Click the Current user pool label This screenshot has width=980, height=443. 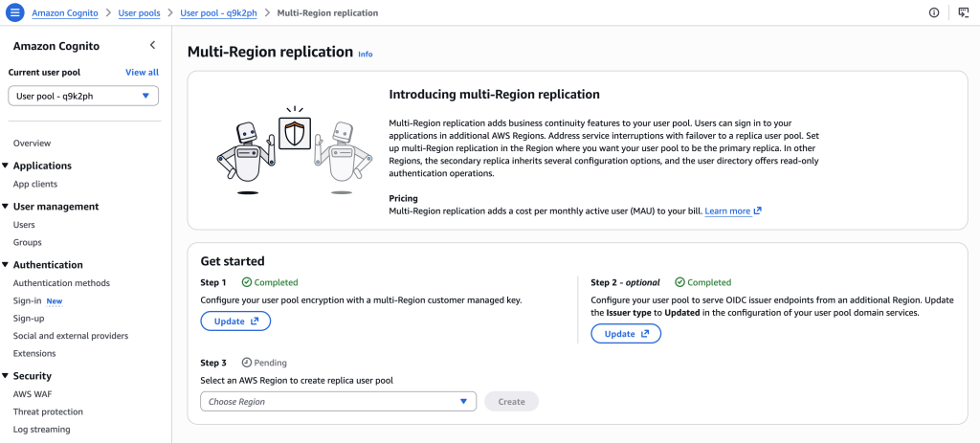pos(44,72)
